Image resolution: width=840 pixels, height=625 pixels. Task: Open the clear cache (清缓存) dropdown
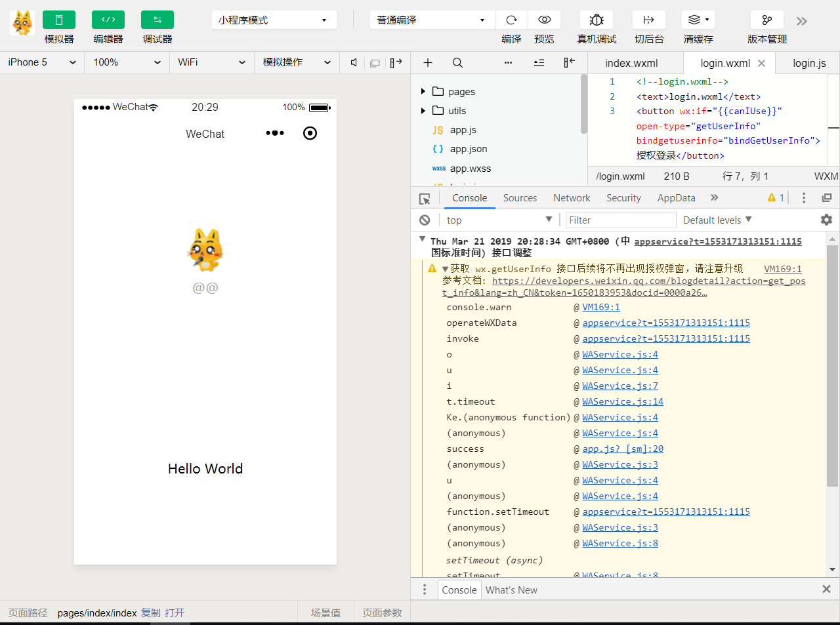pyautogui.click(x=698, y=20)
